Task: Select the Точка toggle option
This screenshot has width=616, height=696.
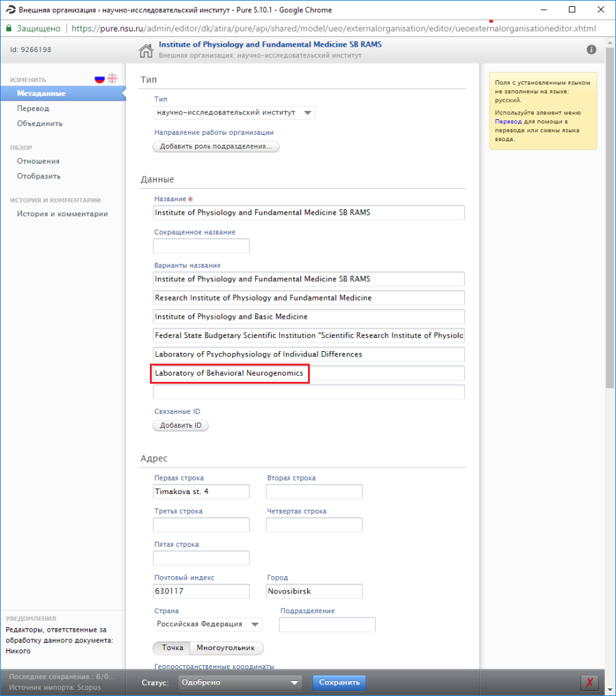Action: click(x=172, y=647)
